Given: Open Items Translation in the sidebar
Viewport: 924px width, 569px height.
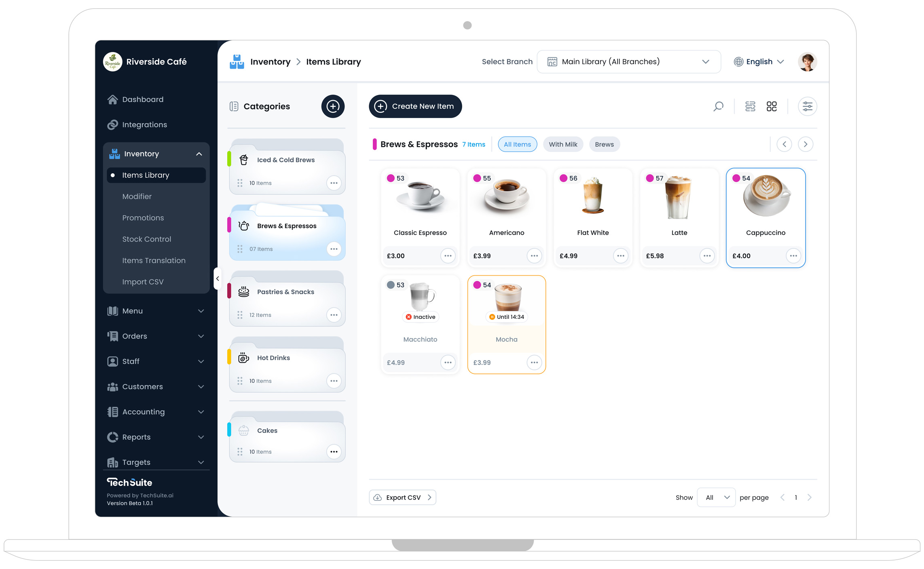Looking at the screenshot, I should tap(154, 260).
